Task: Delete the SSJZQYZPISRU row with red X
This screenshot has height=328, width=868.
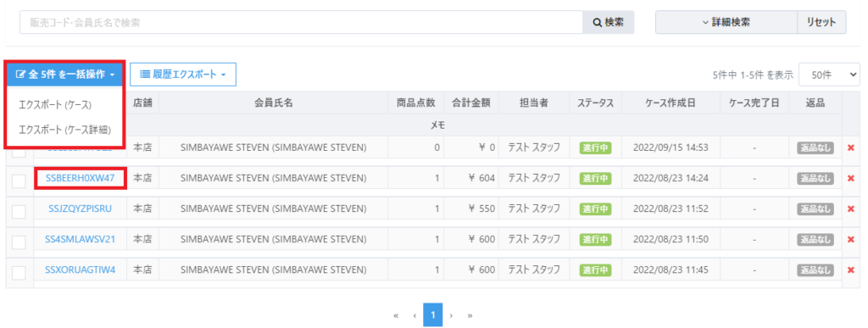Action: pyautogui.click(x=851, y=208)
